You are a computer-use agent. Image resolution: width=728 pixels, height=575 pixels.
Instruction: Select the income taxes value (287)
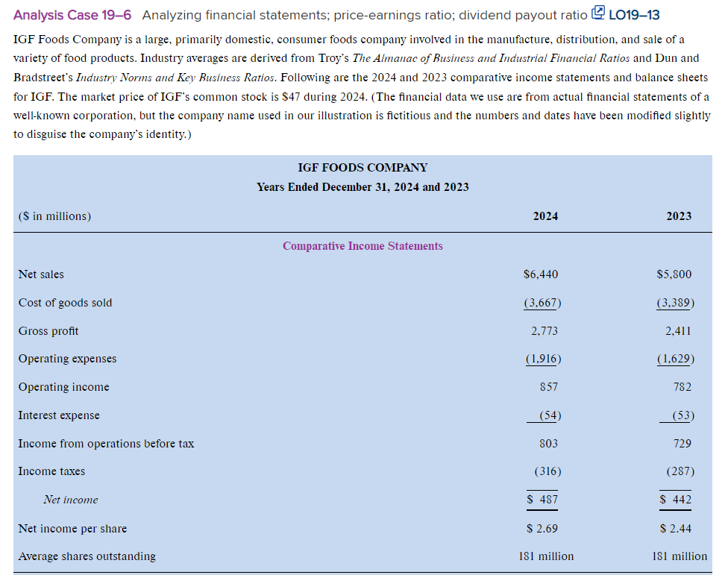click(681, 471)
